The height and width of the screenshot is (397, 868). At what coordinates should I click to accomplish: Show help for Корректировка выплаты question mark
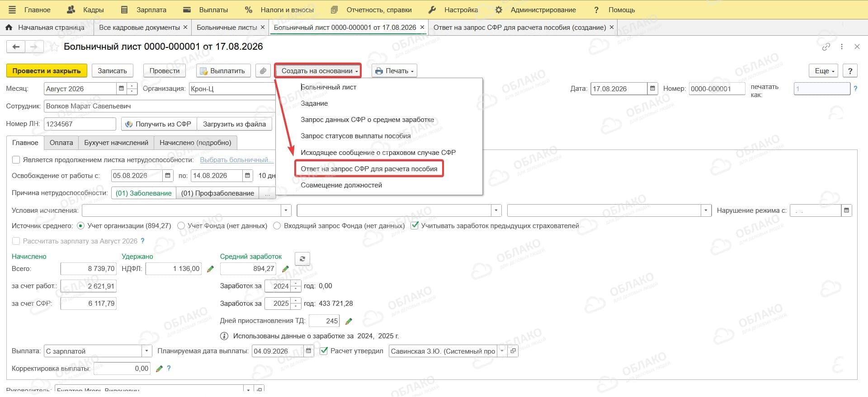[x=169, y=369]
